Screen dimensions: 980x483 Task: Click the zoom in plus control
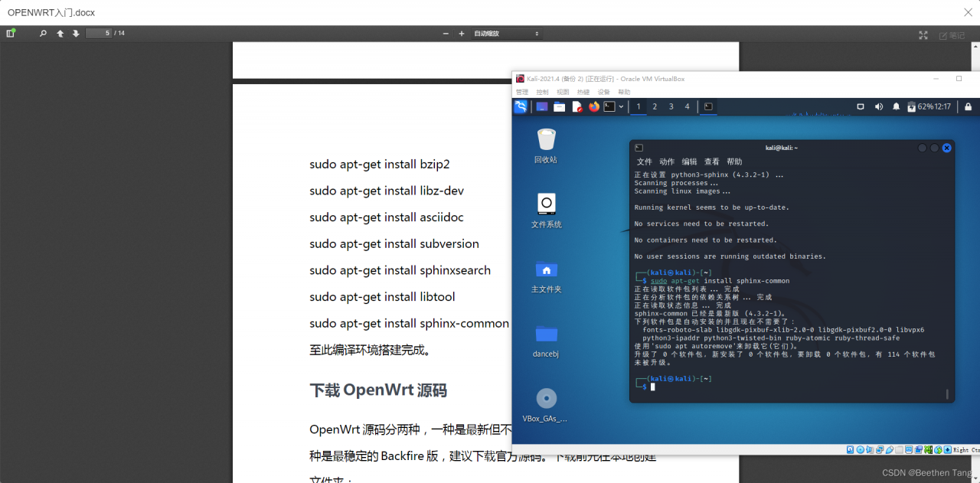(460, 34)
